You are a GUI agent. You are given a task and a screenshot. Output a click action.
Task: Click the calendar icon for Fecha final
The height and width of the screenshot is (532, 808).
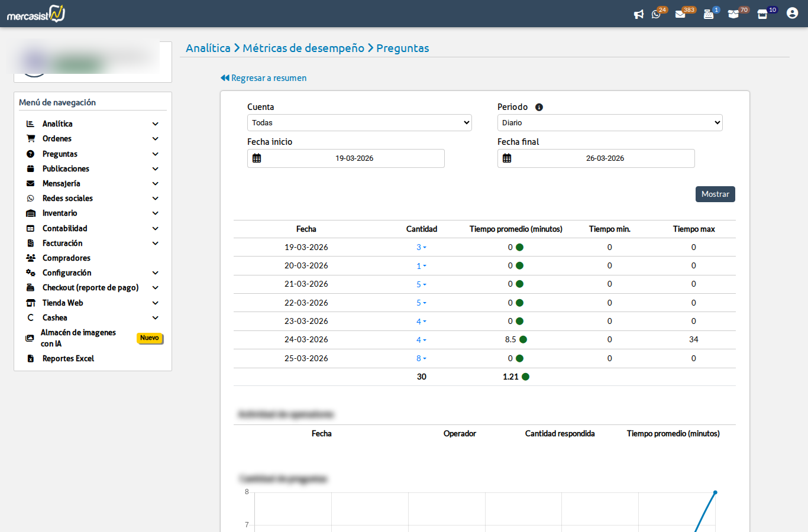coord(507,158)
